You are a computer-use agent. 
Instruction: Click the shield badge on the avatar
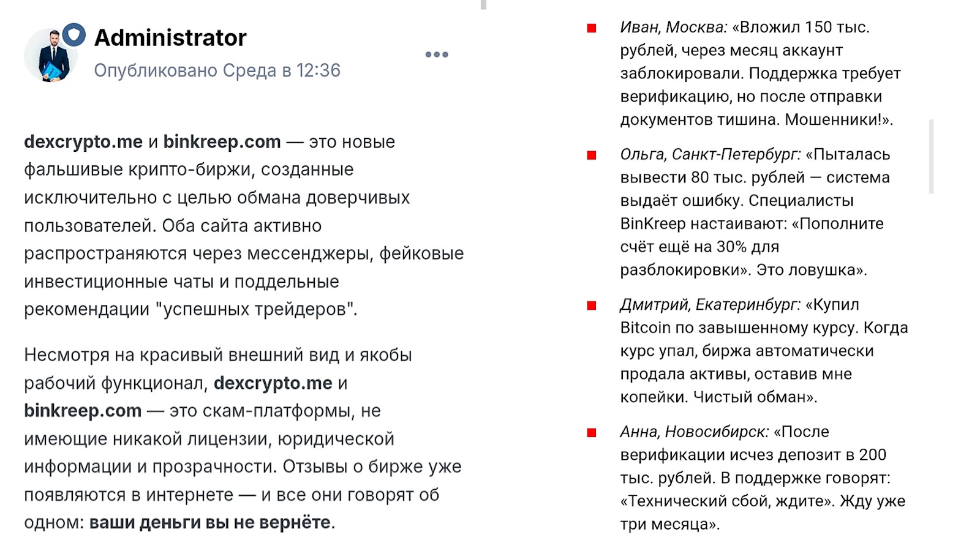[74, 34]
